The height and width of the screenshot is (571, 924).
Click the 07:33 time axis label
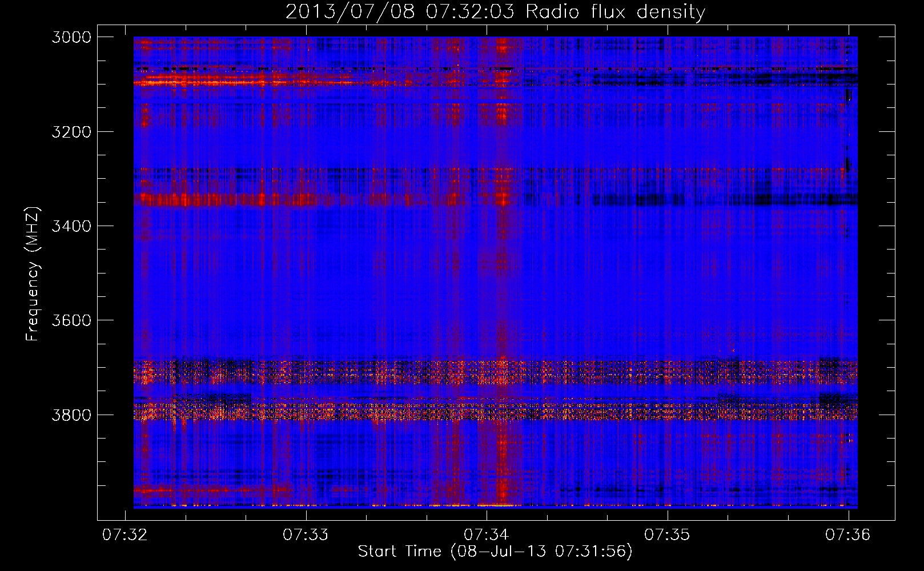306,534
